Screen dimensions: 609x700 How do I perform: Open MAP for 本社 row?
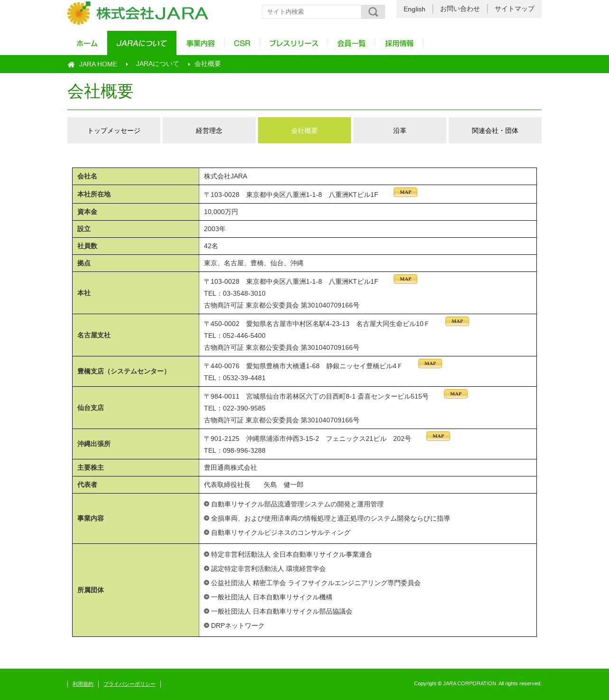406,279
